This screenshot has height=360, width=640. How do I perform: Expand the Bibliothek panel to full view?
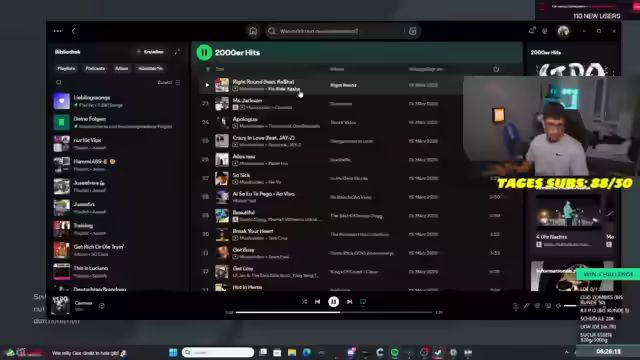(177, 52)
